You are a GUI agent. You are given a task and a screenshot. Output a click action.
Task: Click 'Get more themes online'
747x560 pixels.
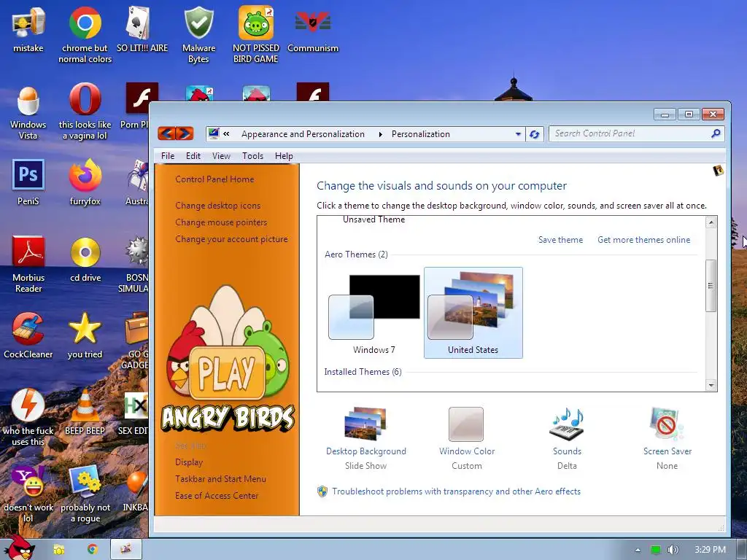643,239
